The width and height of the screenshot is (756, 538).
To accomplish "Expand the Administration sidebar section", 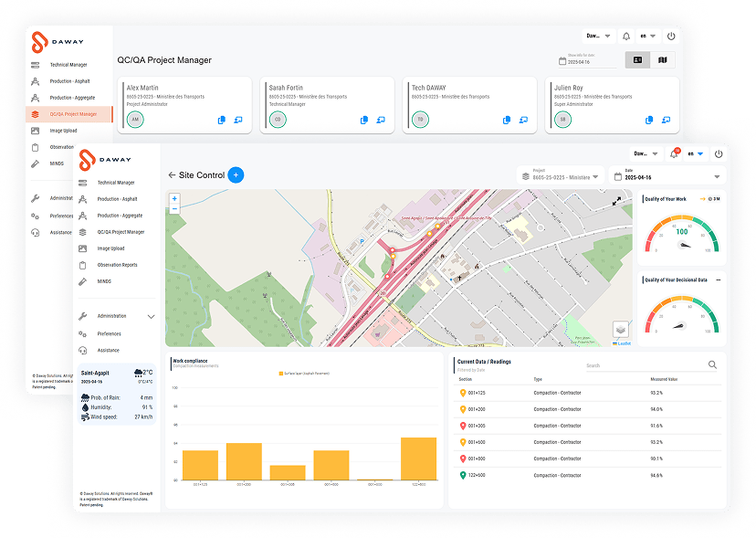I will [x=151, y=316].
